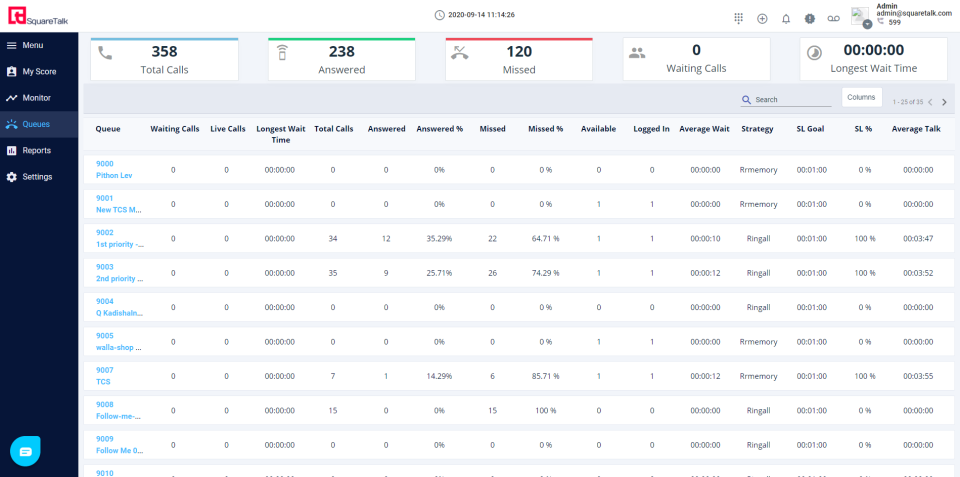
Task: Click admin@squaretalk.com email text
Action: (914, 13)
